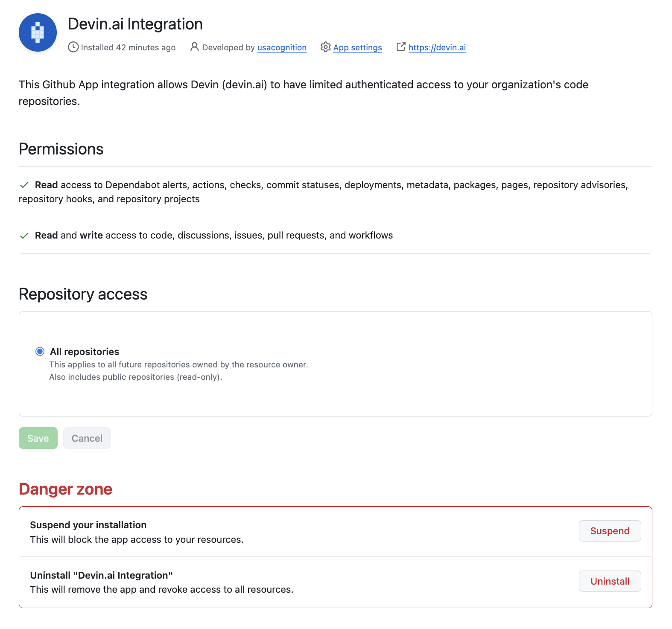
Task: Uninstall the Devin.ai Integration app
Action: [610, 581]
